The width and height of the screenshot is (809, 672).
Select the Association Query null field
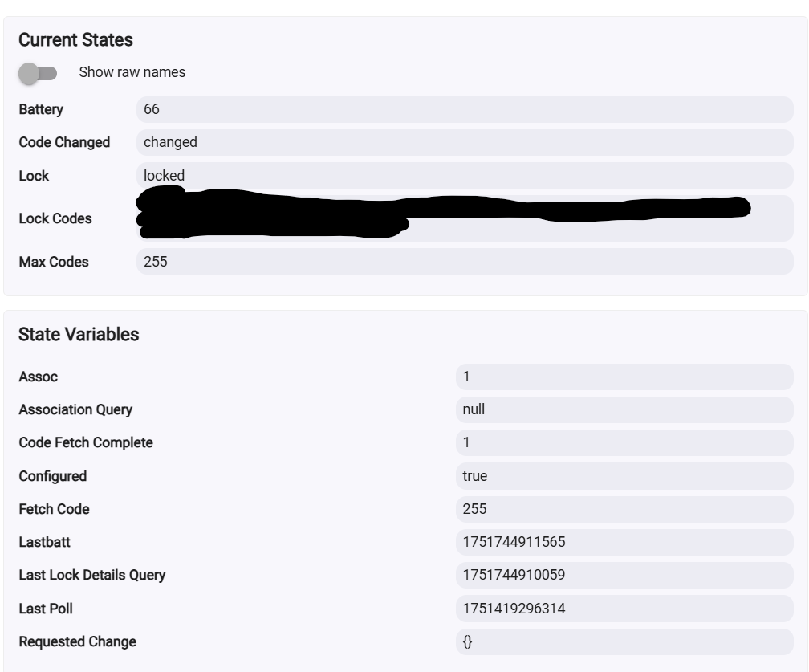pyautogui.click(x=624, y=409)
